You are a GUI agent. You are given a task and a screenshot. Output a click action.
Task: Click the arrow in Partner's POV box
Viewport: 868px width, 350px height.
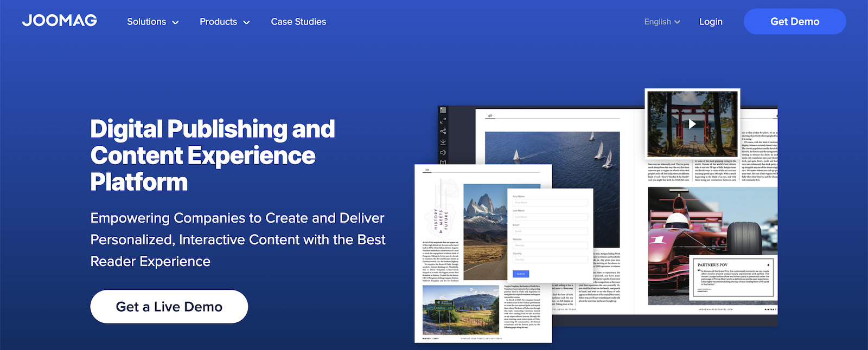click(768, 265)
